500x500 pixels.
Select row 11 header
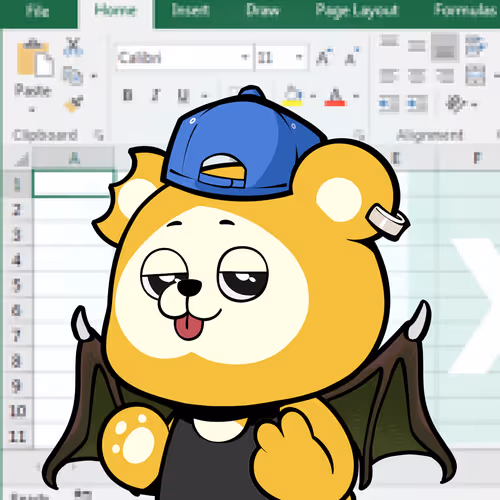click(x=17, y=436)
